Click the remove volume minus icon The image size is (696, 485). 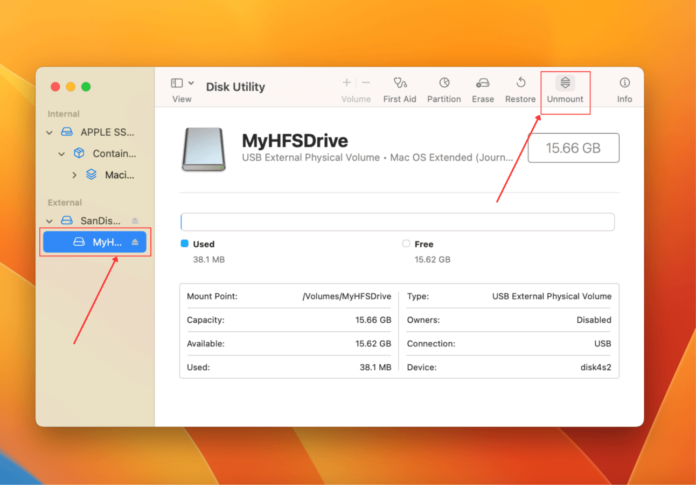tap(366, 83)
